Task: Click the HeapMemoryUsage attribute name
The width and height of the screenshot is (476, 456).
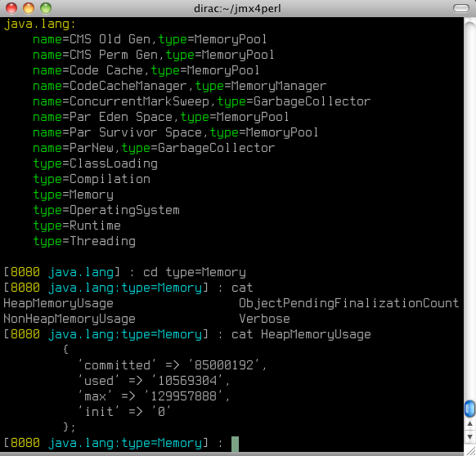Action: click(x=58, y=303)
